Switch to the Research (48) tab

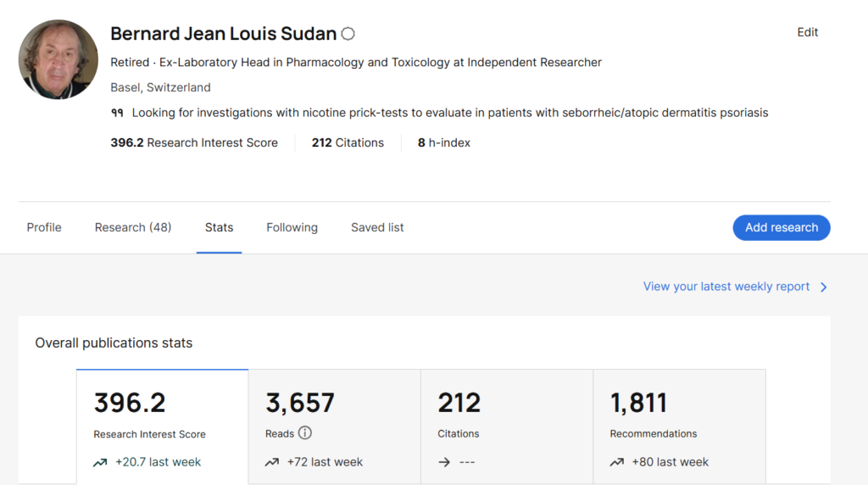[x=133, y=227]
